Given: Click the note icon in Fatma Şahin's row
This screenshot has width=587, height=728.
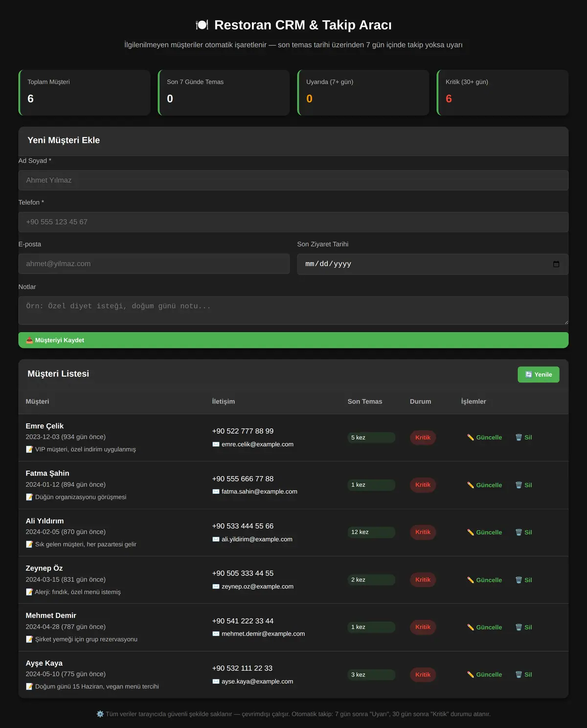Looking at the screenshot, I should coord(29,497).
